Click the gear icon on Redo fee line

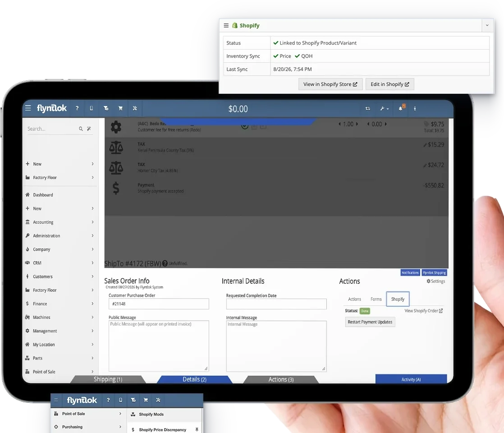point(116,127)
